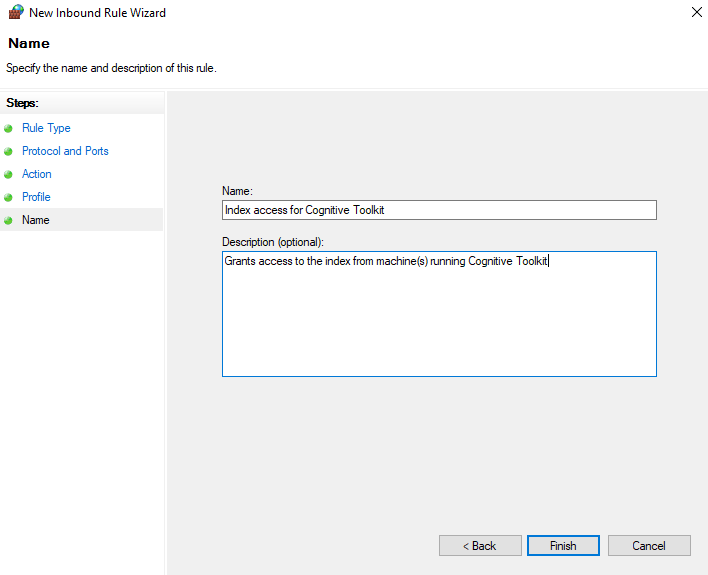Click inside the rule Name text field
The image size is (708, 575).
click(x=439, y=210)
